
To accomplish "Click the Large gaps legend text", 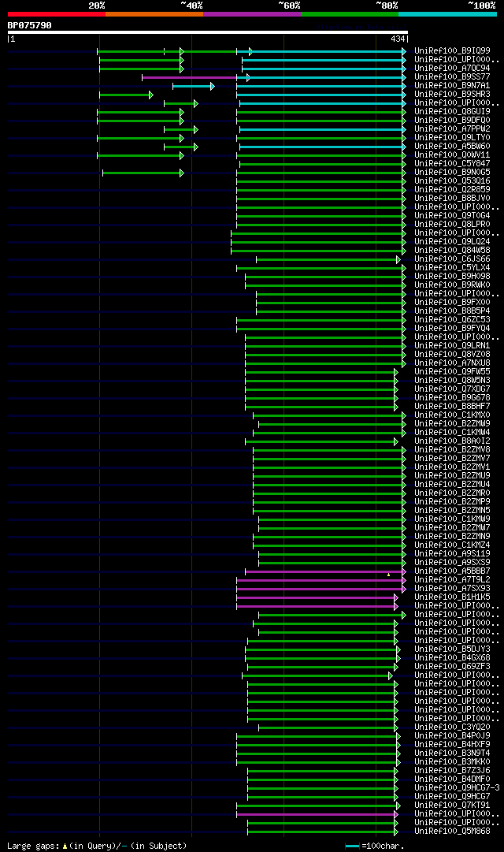I will click(x=97, y=846).
